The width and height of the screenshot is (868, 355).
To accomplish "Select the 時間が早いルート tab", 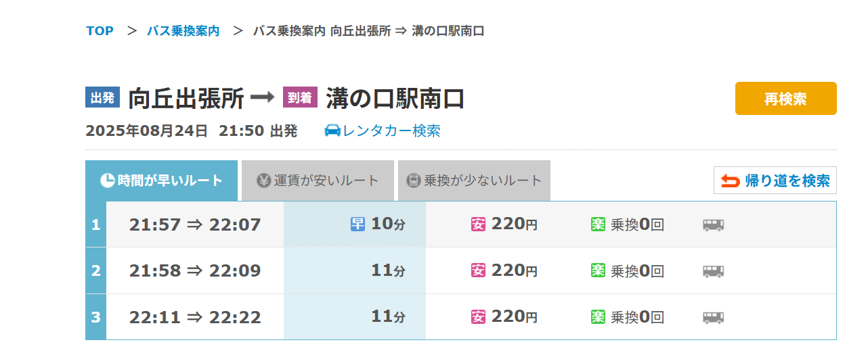I will 161,181.
